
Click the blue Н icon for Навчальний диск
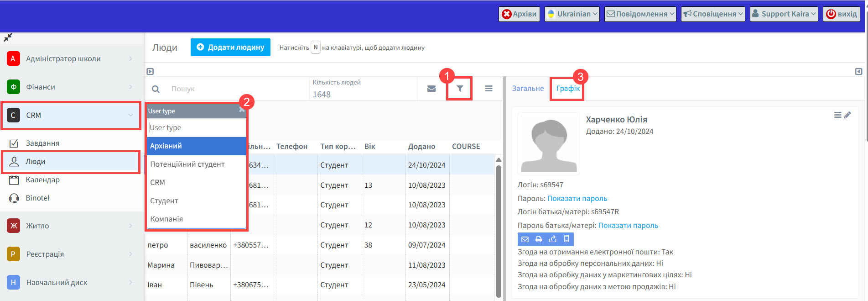[13, 282]
